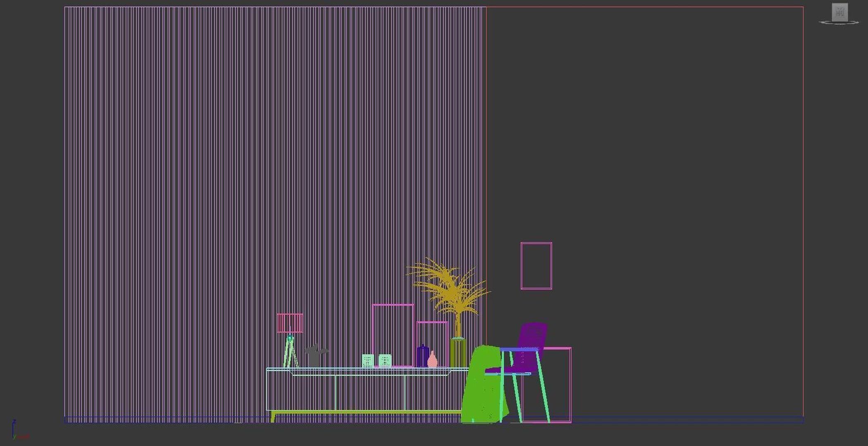868x446 pixels.
Task: Select the yellow-green console base
Action: click(x=364, y=412)
